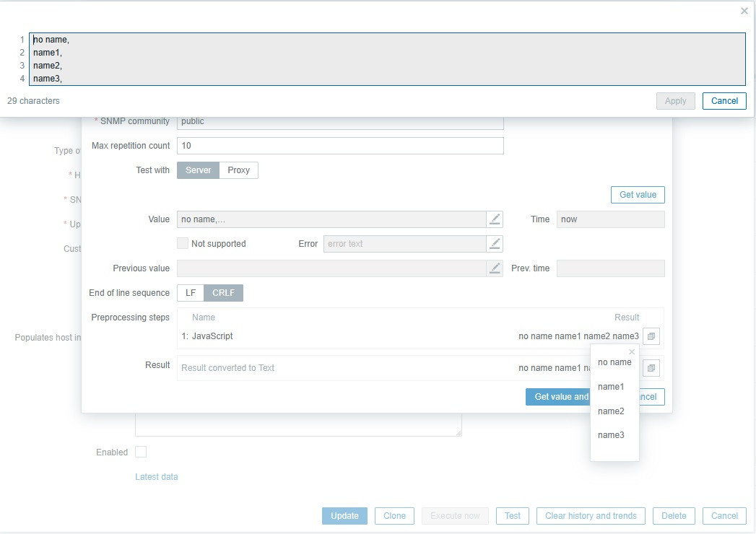The image size is (756, 534).
Task: Open the Latest data link
Action: point(156,477)
